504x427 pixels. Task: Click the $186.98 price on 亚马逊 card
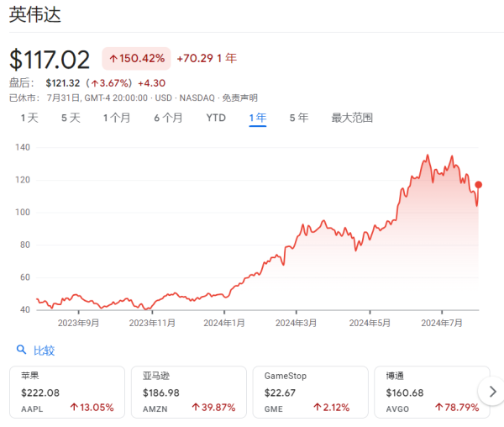click(x=161, y=393)
